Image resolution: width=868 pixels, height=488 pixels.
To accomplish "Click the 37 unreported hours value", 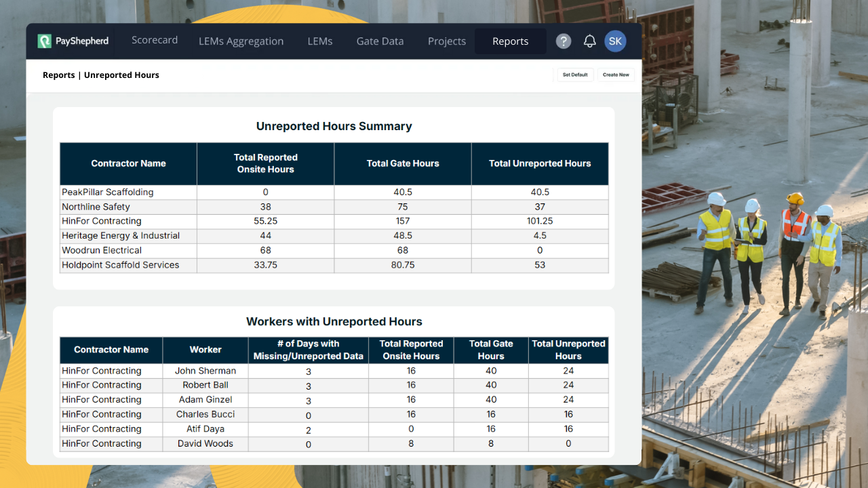I will coord(540,207).
